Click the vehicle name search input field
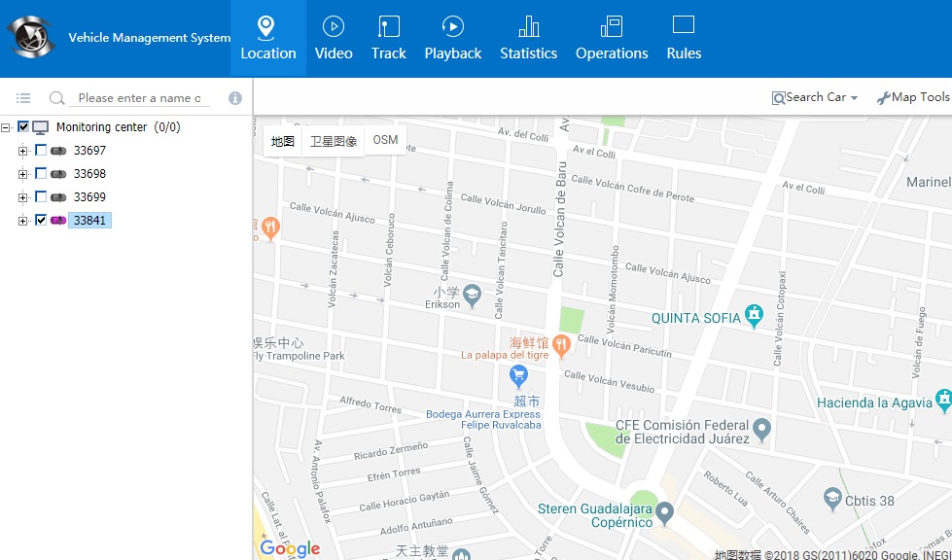This screenshot has width=952, height=560. (141, 98)
